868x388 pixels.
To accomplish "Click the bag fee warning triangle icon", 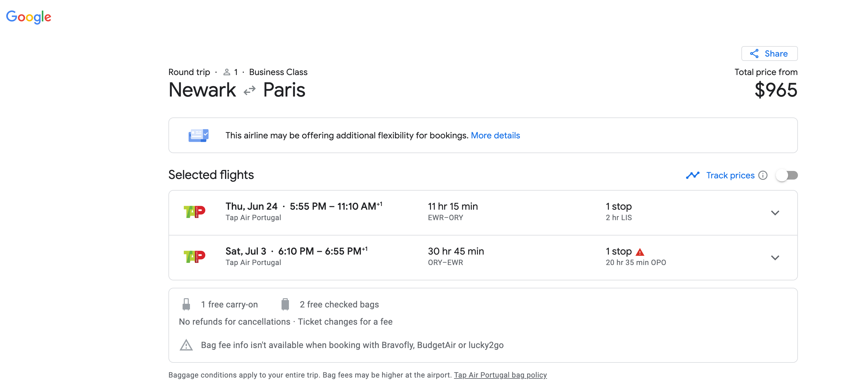I will (x=186, y=345).
